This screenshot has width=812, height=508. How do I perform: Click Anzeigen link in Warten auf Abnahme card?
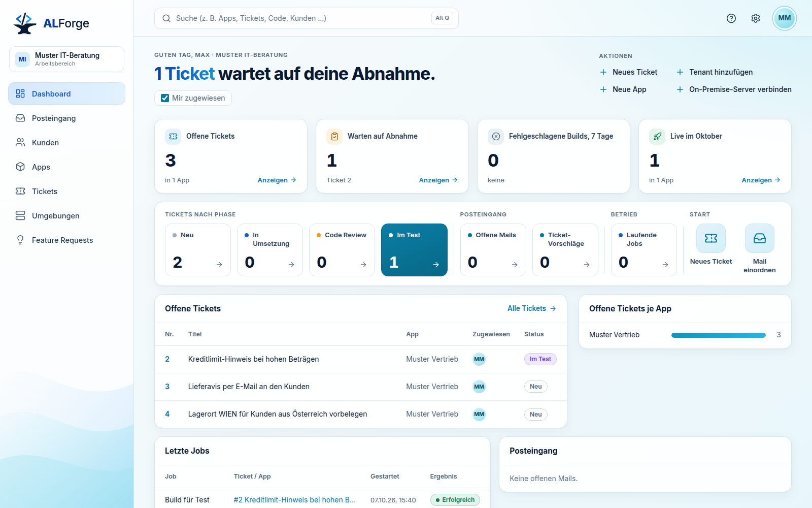coord(438,180)
